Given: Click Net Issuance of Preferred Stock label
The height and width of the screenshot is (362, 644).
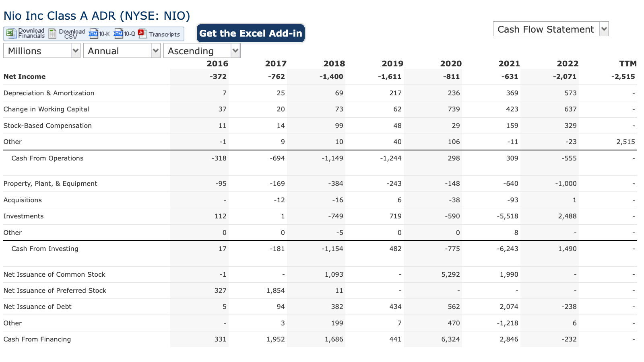Looking at the screenshot, I should click(55, 290).
